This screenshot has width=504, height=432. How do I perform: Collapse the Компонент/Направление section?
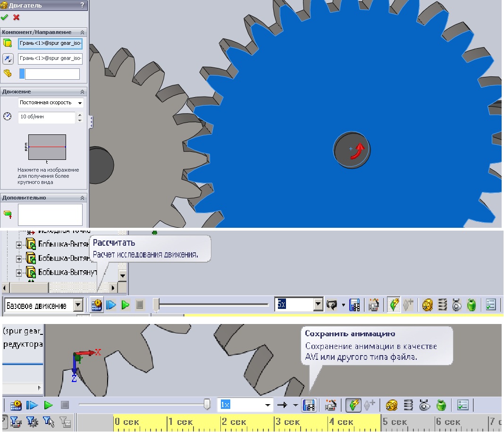tap(82, 32)
